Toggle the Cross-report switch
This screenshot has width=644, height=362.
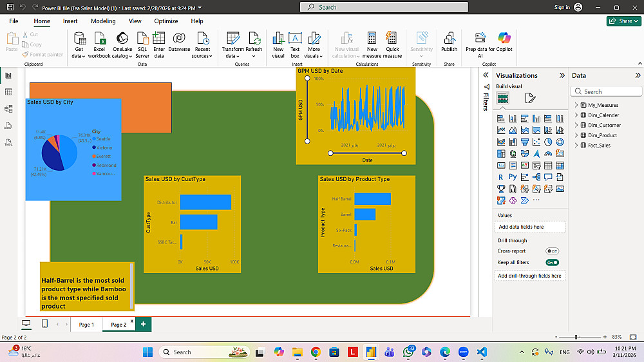pyautogui.click(x=552, y=251)
